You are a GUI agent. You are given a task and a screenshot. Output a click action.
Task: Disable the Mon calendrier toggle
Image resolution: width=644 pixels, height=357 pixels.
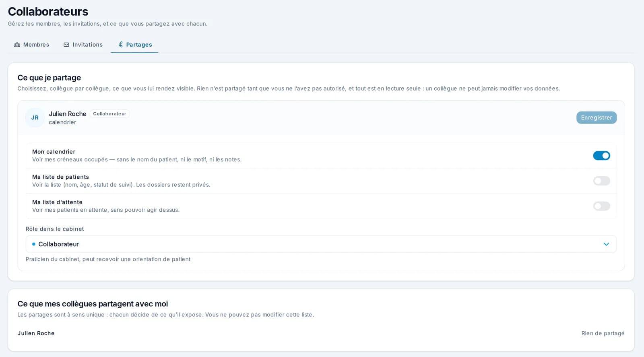click(601, 156)
